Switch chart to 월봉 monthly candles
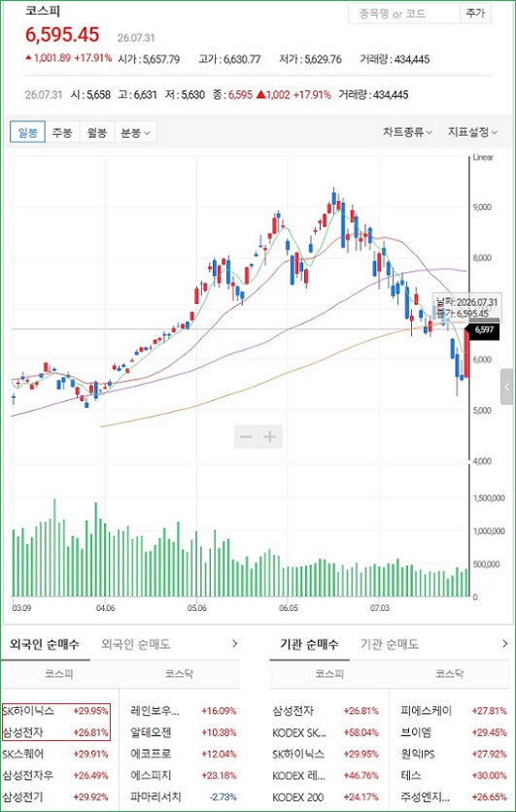This screenshot has width=516, height=812. point(97,132)
